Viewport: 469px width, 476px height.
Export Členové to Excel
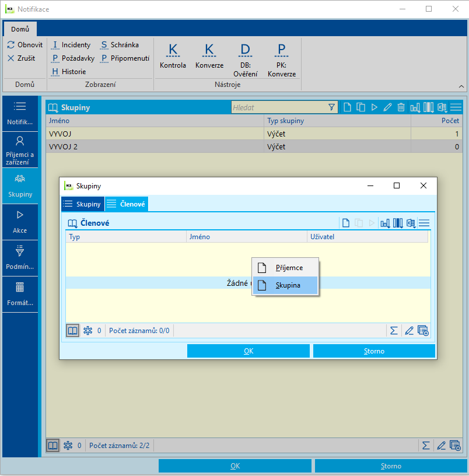(411, 223)
